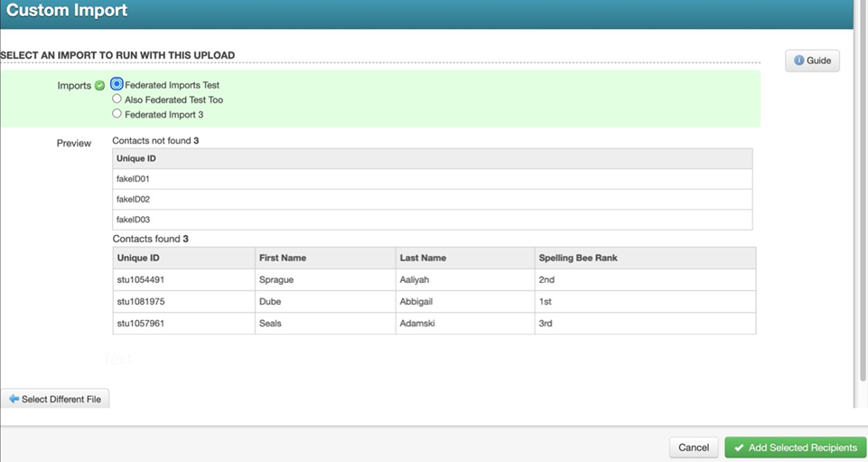
Task: Click the stu1054491 contact ID cell
Action: 140,280
